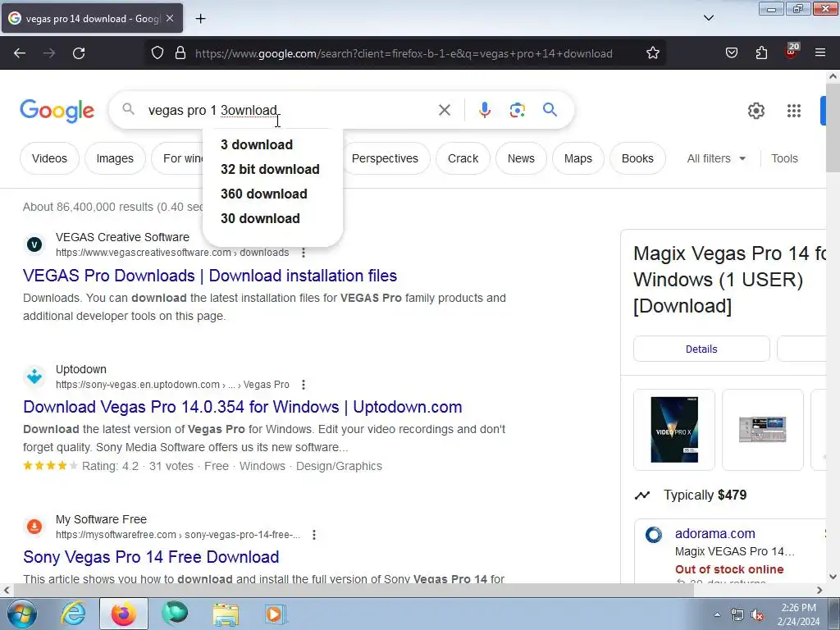Switch to Firefox in the taskbar
840x630 pixels.
click(124, 614)
